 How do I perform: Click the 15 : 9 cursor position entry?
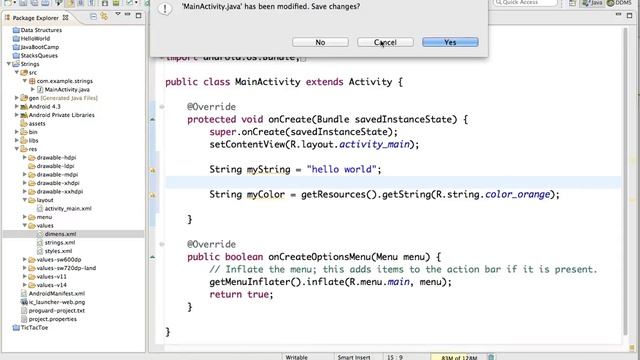click(x=394, y=357)
